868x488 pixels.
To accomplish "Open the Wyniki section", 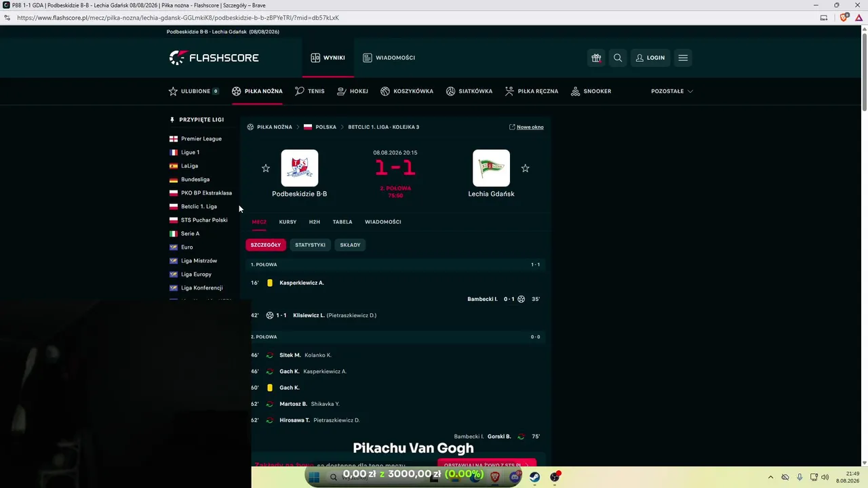I will click(x=328, y=58).
